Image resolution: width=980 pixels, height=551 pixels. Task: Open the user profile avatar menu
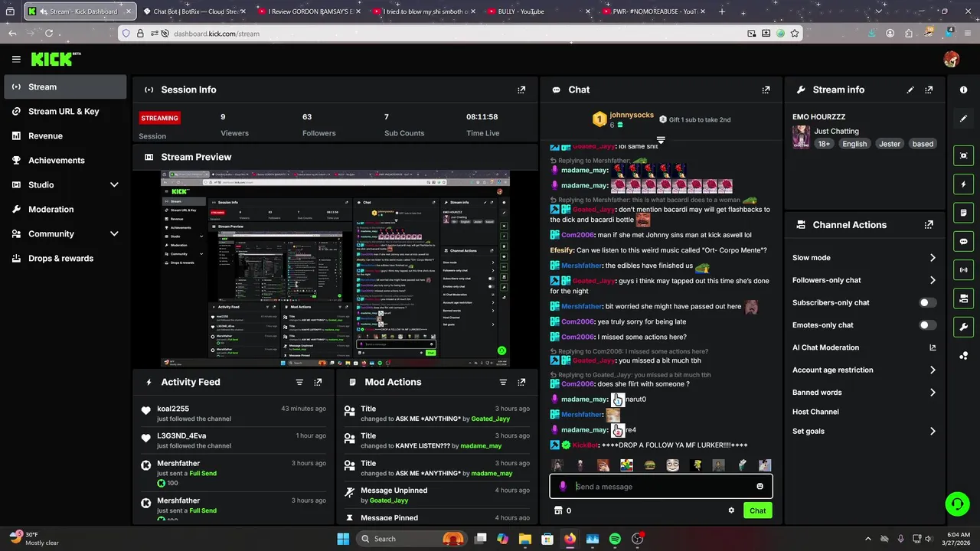(951, 59)
